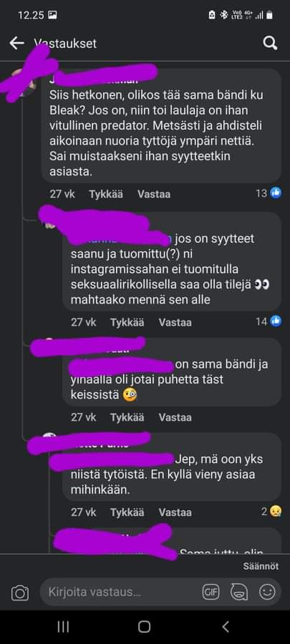
Task: Reply to the first comment via Vastaa
Action: pos(154,194)
